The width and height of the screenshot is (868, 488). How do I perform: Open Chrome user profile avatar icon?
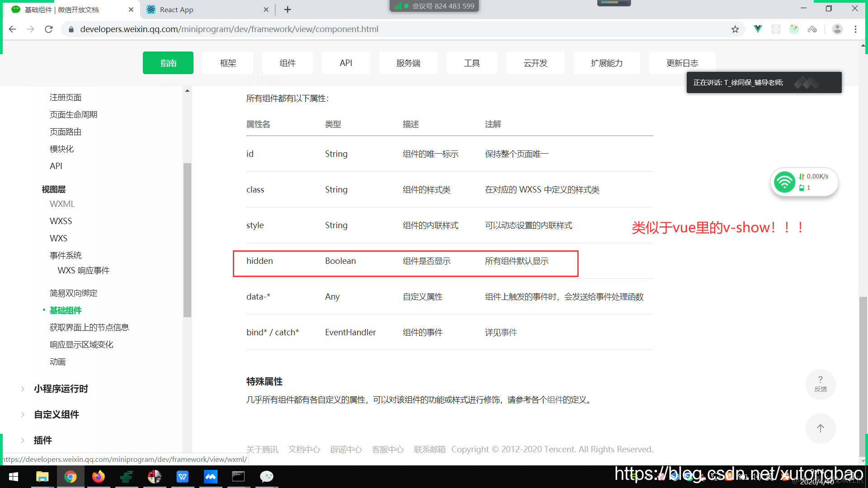(x=837, y=29)
